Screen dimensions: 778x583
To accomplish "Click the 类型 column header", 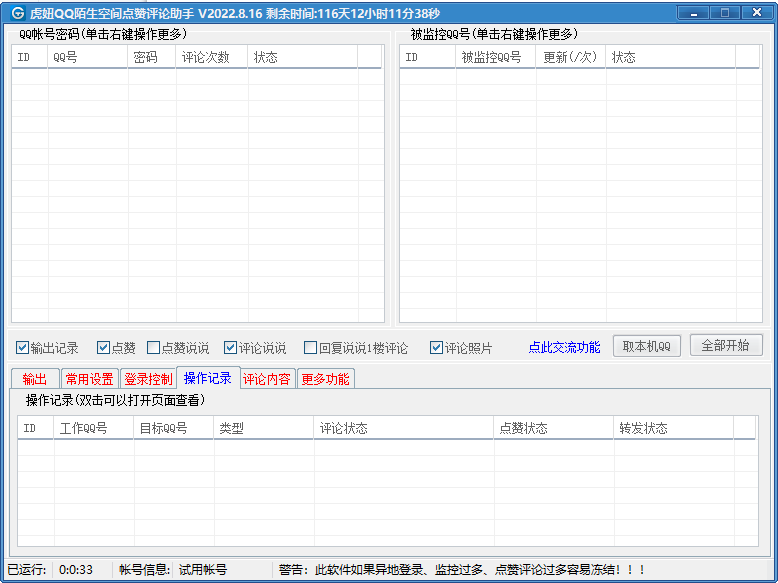I will [x=264, y=428].
